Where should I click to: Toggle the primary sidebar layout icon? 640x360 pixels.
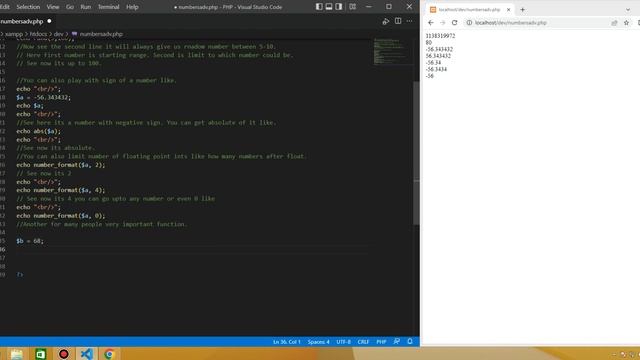click(319, 7)
